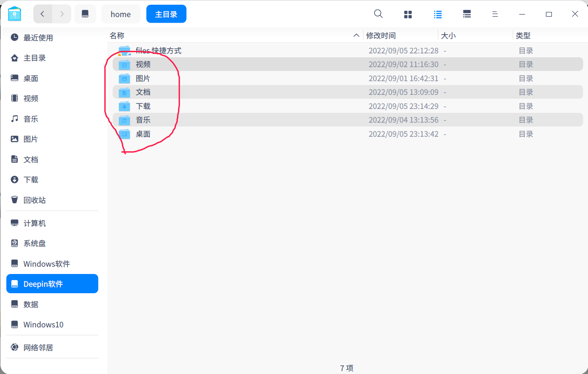Click modified time 2022/09/05 22:12:28
This screenshot has width=588, height=374.
point(404,50)
